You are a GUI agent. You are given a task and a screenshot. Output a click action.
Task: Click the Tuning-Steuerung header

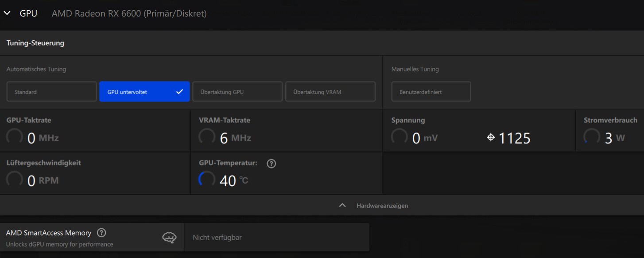(35, 43)
